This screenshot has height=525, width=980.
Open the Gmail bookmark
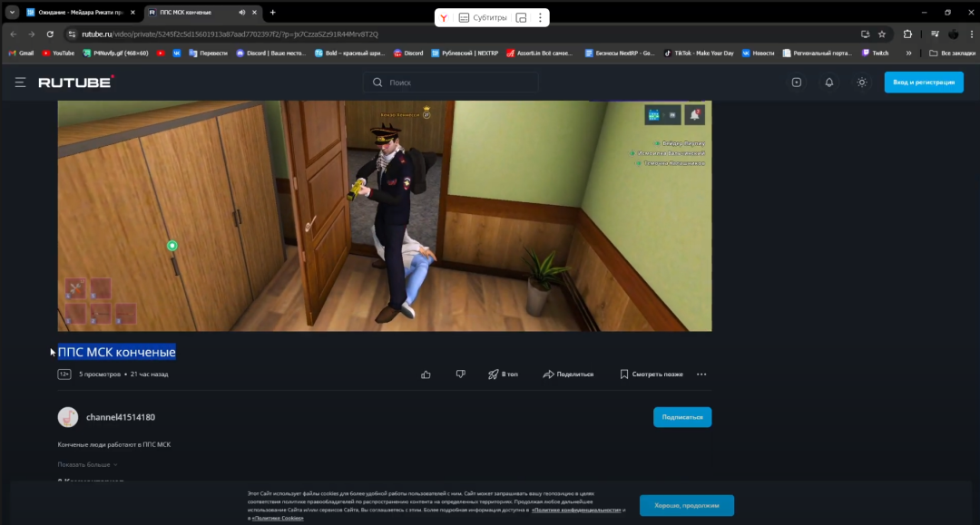[x=21, y=53]
